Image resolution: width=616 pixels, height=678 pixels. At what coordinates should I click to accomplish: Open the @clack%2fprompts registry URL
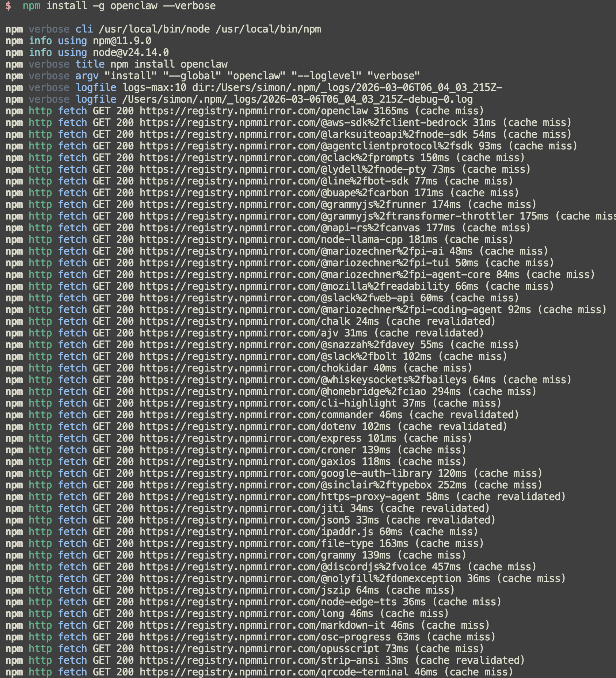click(x=277, y=158)
